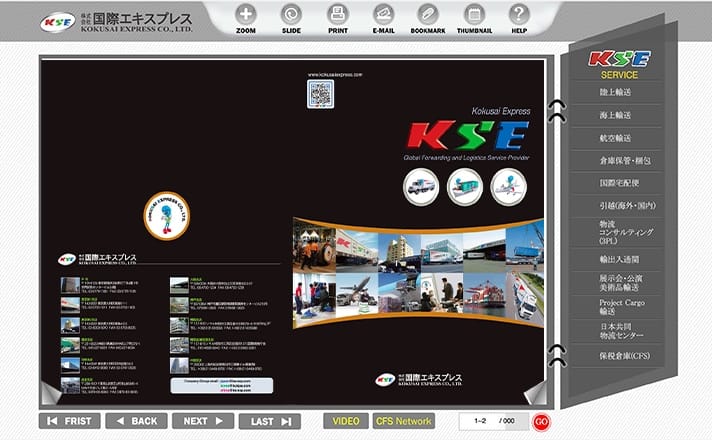The image size is (712, 440).
Task: Click the red GO button
Action: pyautogui.click(x=541, y=422)
